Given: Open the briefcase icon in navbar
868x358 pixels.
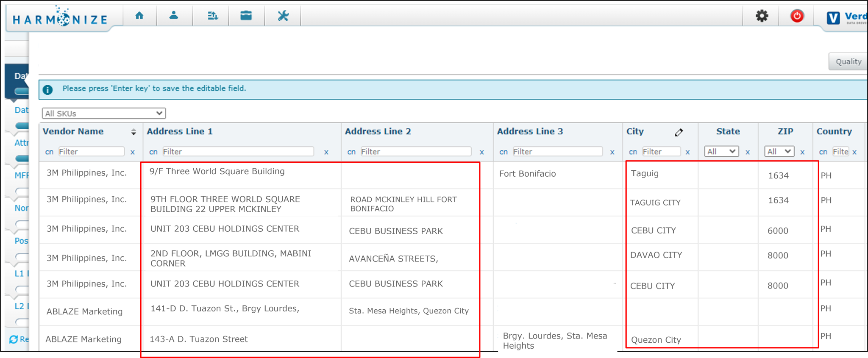Looking at the screenshot, I should (246, 16).
